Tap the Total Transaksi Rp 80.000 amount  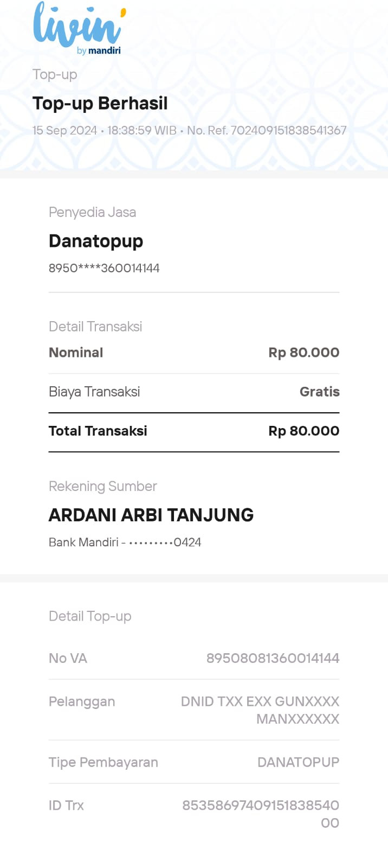click(304, 431)
